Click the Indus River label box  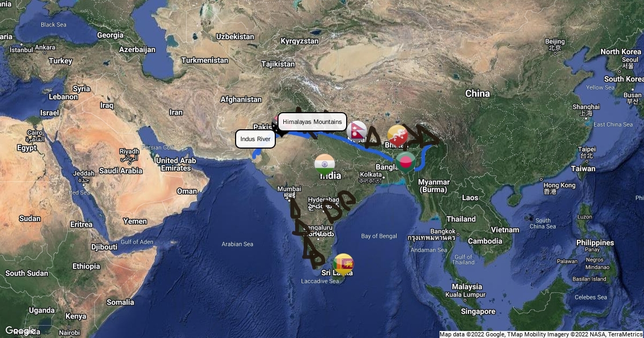pos(255,139)
